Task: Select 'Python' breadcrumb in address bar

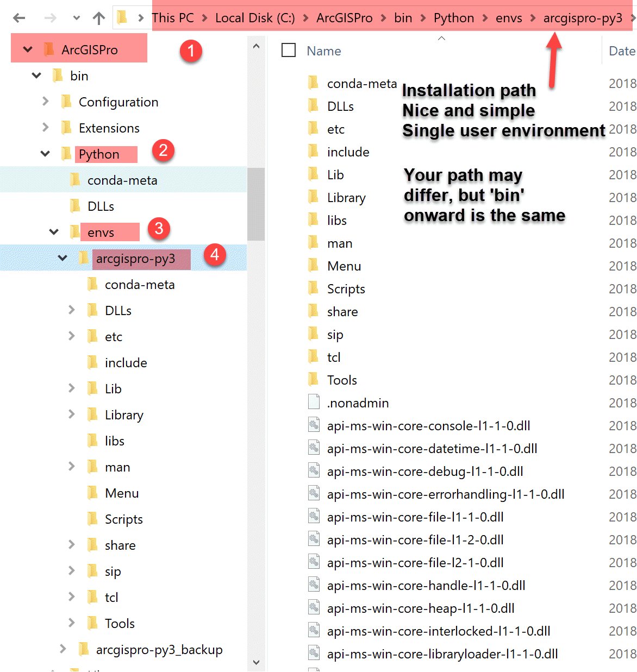Action: pos(454,18)
